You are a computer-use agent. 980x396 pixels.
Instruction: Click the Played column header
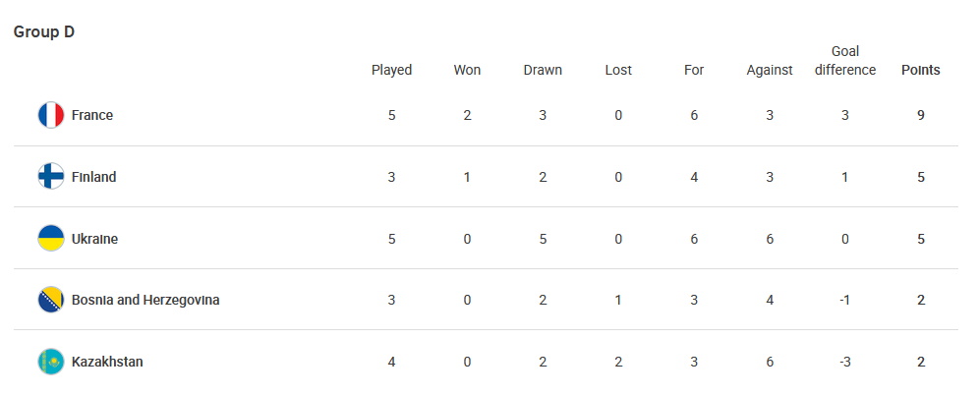coord(392,70)
